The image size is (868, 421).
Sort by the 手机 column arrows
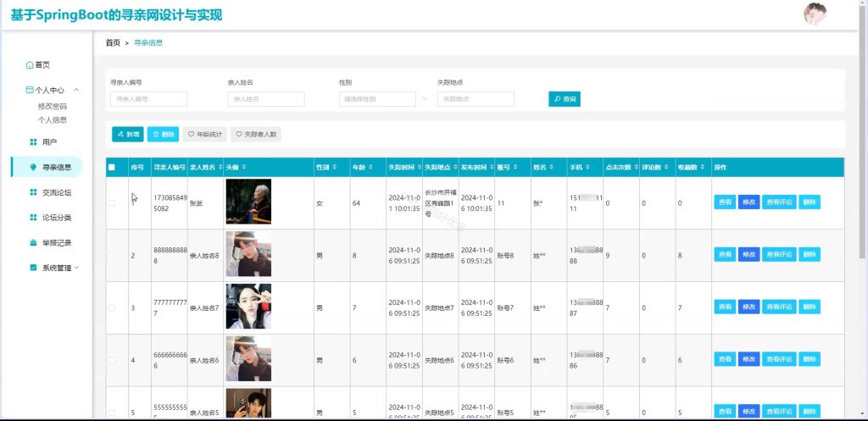click(x=587, y=167)
